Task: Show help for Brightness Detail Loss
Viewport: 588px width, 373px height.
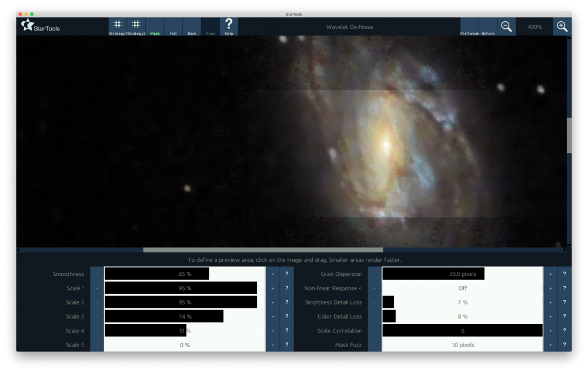Action: tap(564, 302)
